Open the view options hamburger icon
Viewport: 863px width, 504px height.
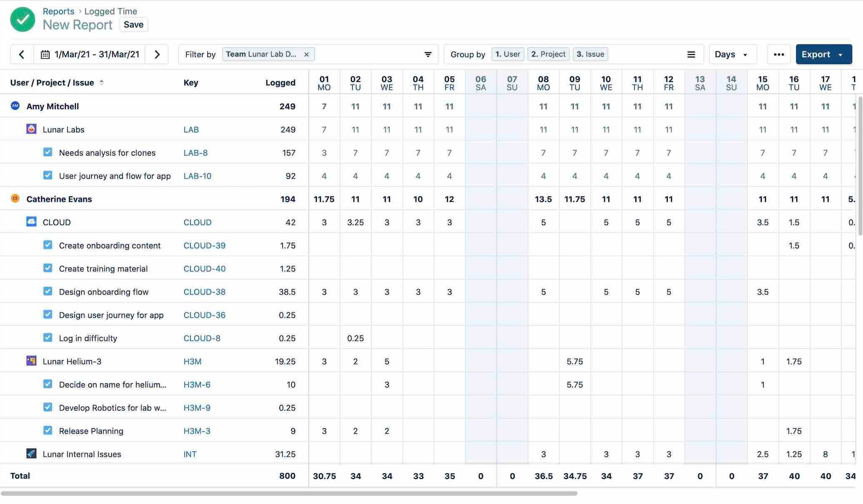[x=691, y=54]
